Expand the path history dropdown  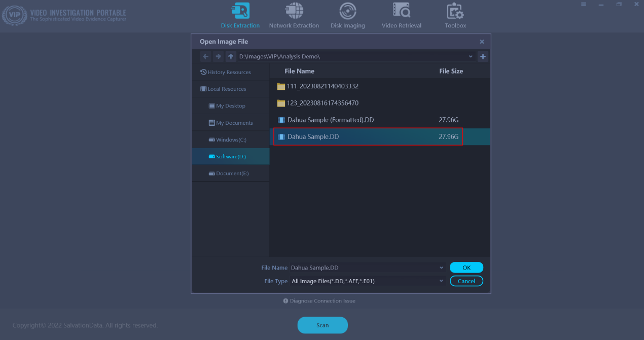(x=471, y=56)
